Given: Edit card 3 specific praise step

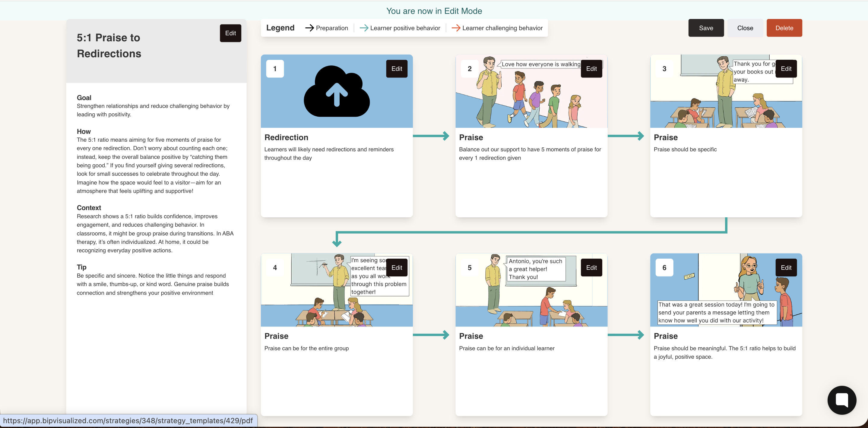Looking at the screenshot, I should point(786,69).
